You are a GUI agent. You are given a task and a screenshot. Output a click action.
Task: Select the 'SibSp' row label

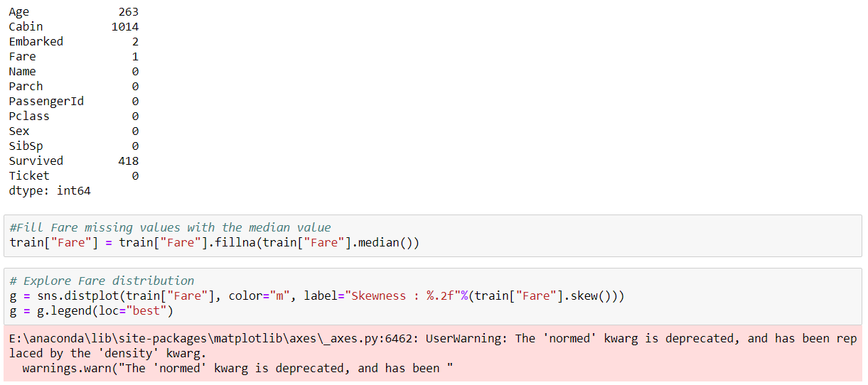[26, 146]
